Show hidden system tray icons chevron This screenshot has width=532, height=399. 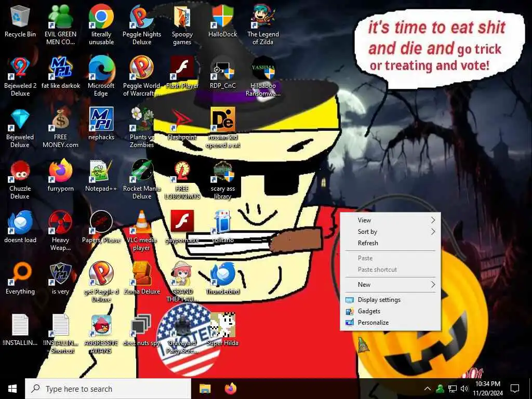point(428,389)
